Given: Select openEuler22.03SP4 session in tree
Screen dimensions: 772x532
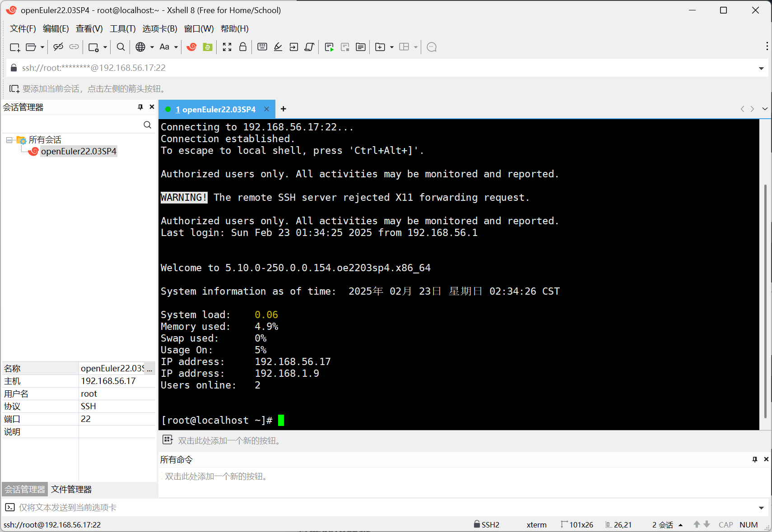Looking at the screenshot, I should pyautogui.click(x=79, y=151).
